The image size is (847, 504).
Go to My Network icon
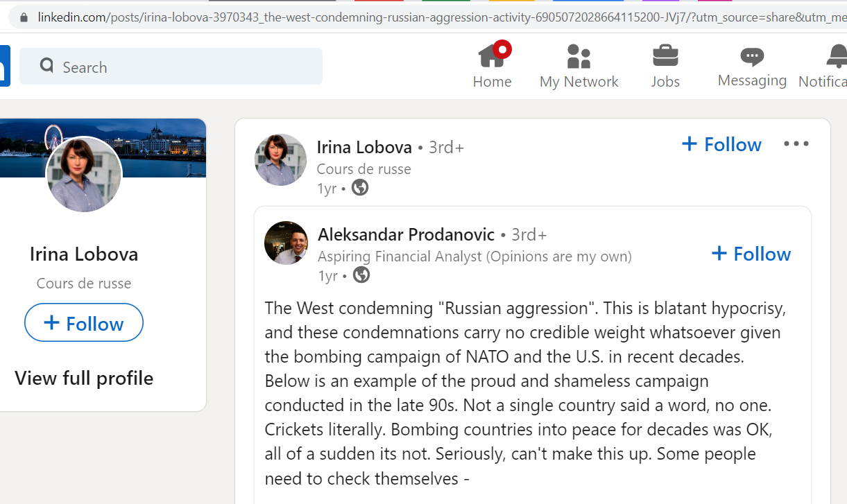coord(579,56)
